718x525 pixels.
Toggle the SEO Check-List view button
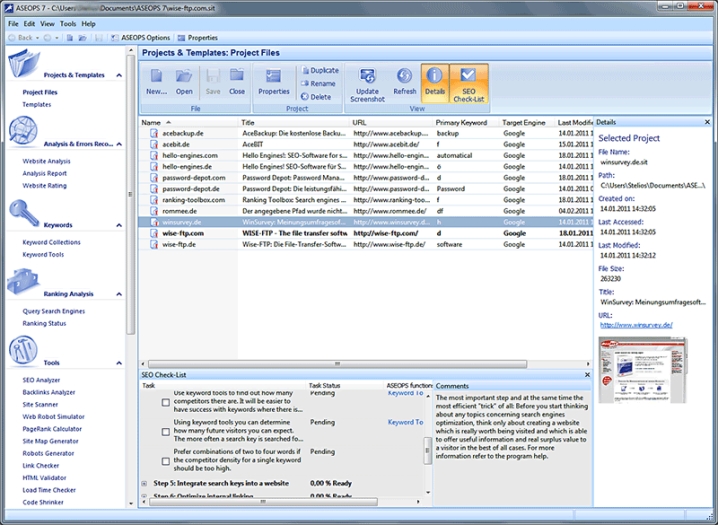469,80
